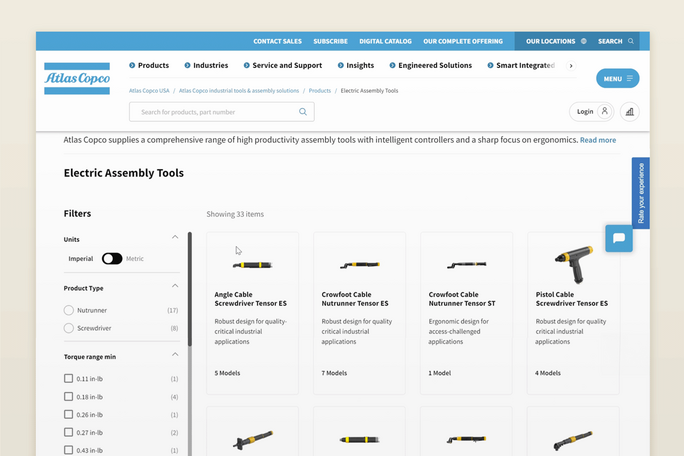684x456 pixels.
Task: Collapse the Torque range min section
Action: click(175, 355)
